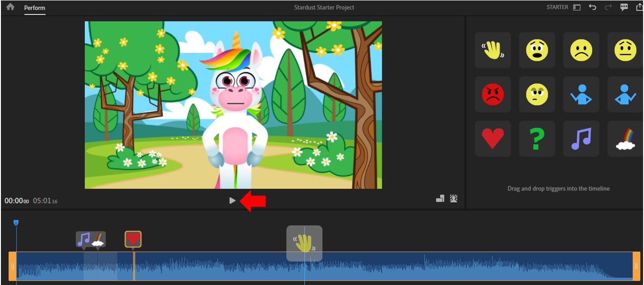Select the blue shrugging pose trigger

[625, 94]
